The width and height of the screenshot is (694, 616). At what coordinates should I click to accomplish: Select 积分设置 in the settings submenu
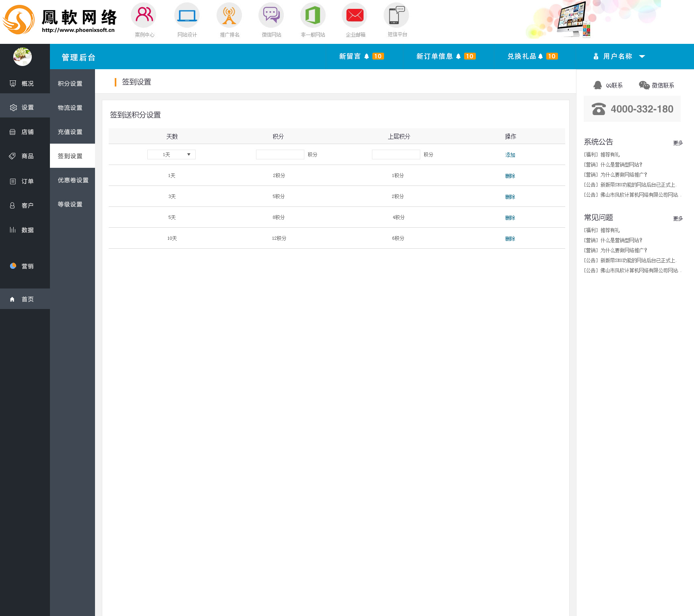[x=70, y=84]
